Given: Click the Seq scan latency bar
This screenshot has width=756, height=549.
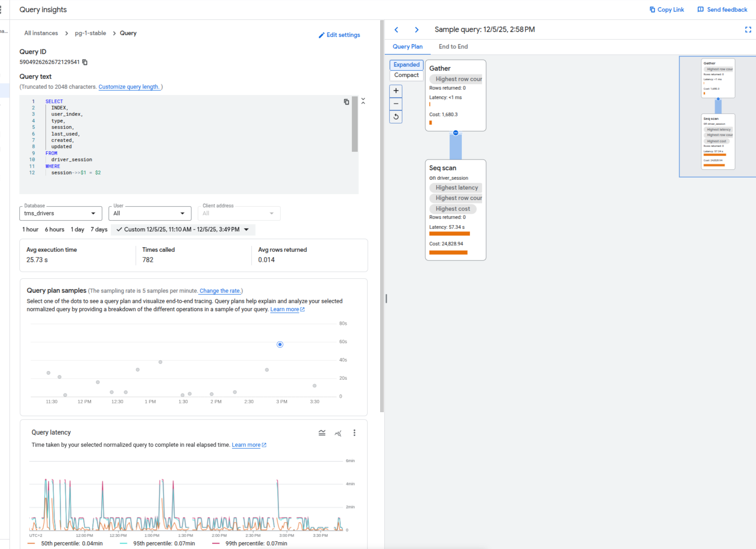Looking at the screenshot, I should tap(449, 234).
